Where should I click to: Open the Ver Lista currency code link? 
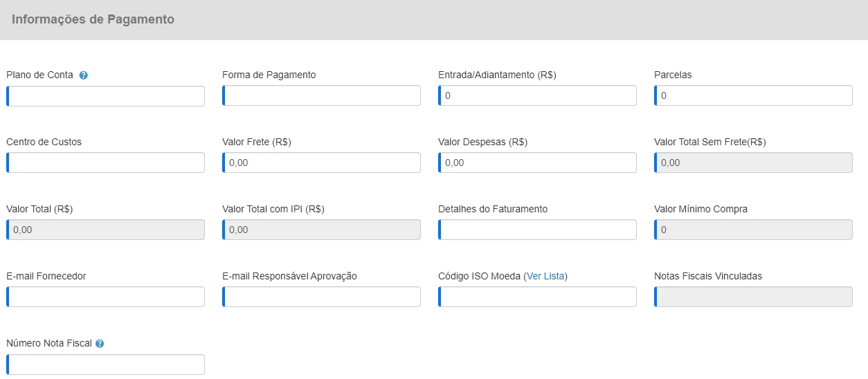(545, 276)
